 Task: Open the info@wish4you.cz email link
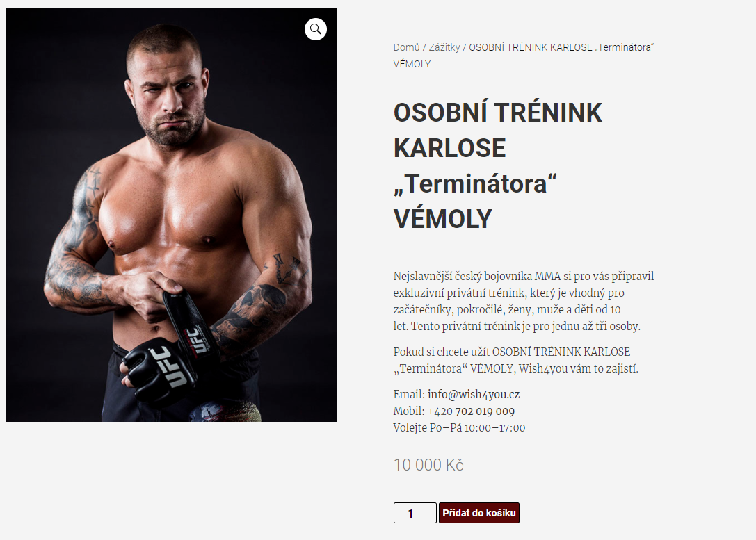[474, 395]
